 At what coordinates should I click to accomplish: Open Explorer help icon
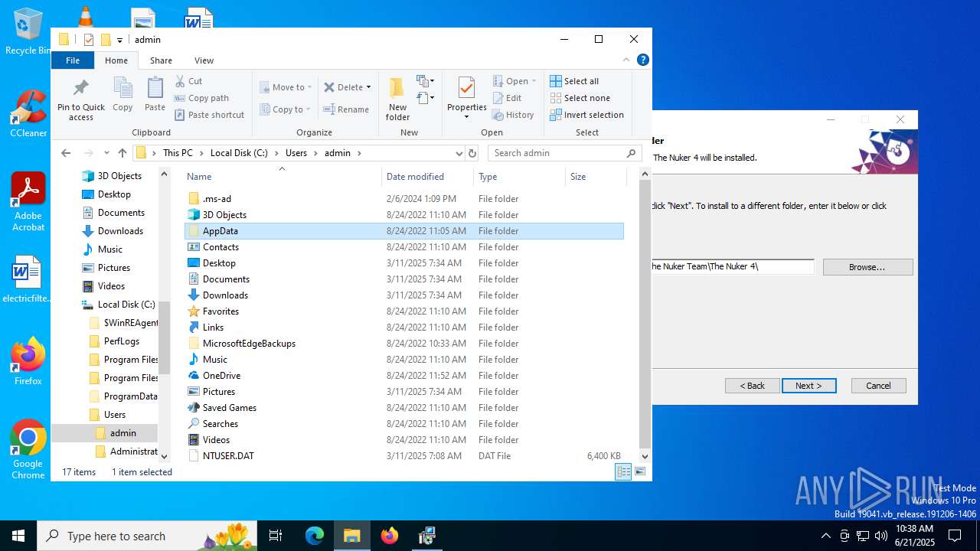coord(643,60)
